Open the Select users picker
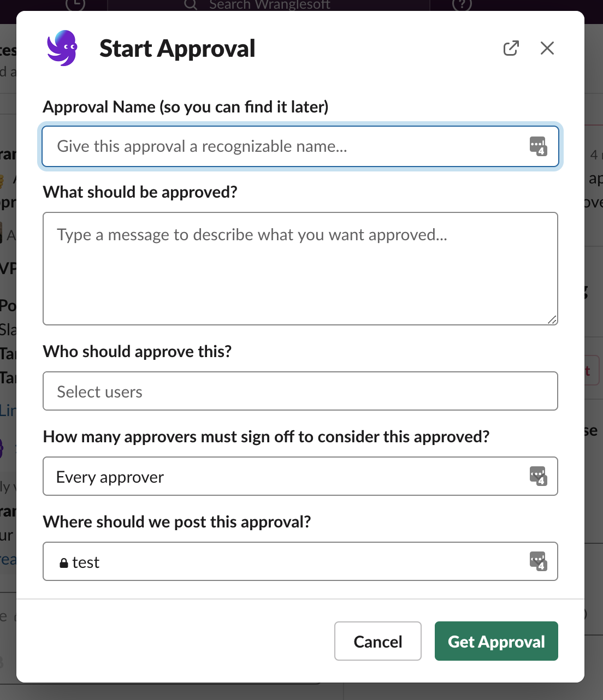This screenshot has width=603, height=700. tap(300, 391)
